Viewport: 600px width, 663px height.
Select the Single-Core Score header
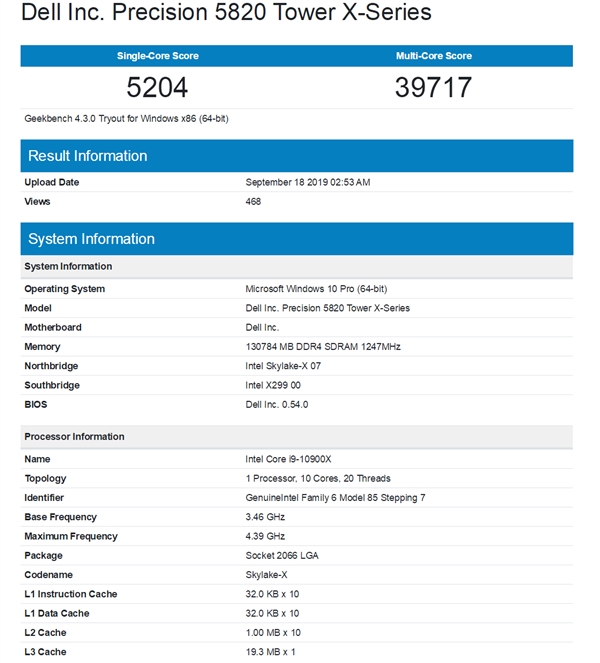click(x=158, y=56)
